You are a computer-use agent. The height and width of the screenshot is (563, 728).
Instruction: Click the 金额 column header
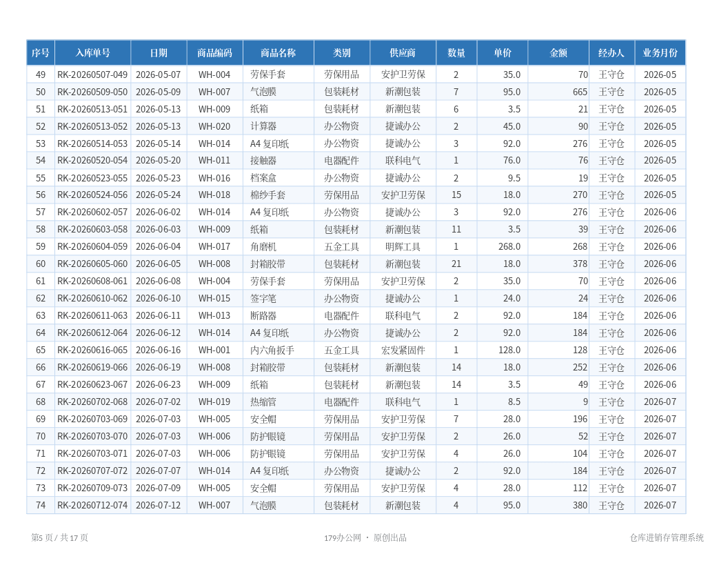(558, 53)
